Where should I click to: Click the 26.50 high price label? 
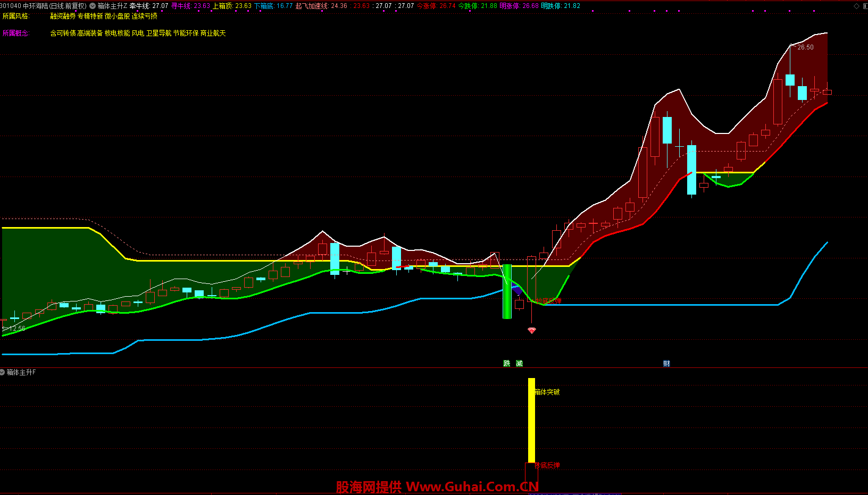coord(805,47)
